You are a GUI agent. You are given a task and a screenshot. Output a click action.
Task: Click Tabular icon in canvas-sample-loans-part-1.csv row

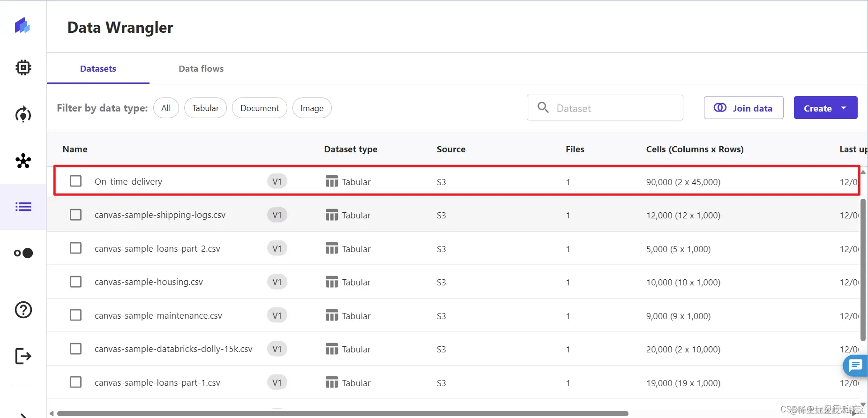click(332, 382)
